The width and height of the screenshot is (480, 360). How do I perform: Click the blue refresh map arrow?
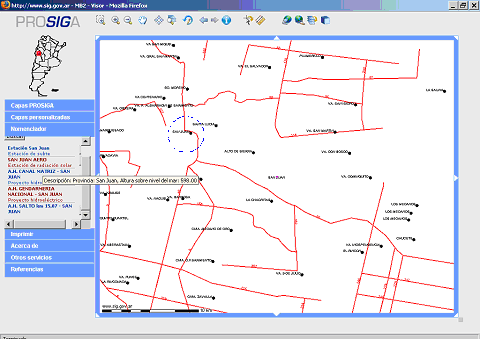(188, 20)
